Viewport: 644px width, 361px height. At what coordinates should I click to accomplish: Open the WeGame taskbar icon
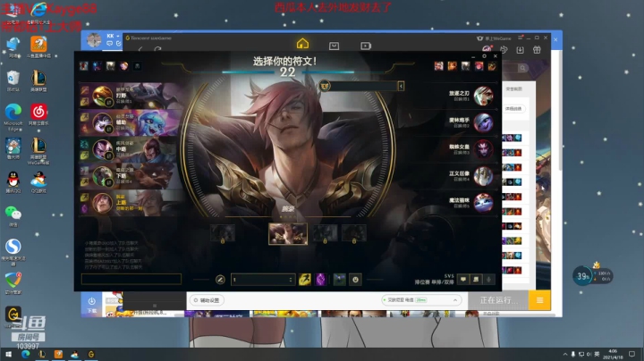(x=91, y=354)
